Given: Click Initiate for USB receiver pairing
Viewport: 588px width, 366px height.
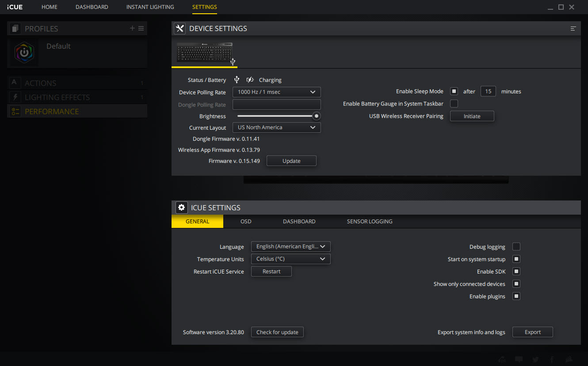Looking at the screenshot, I should click(472, 116).
